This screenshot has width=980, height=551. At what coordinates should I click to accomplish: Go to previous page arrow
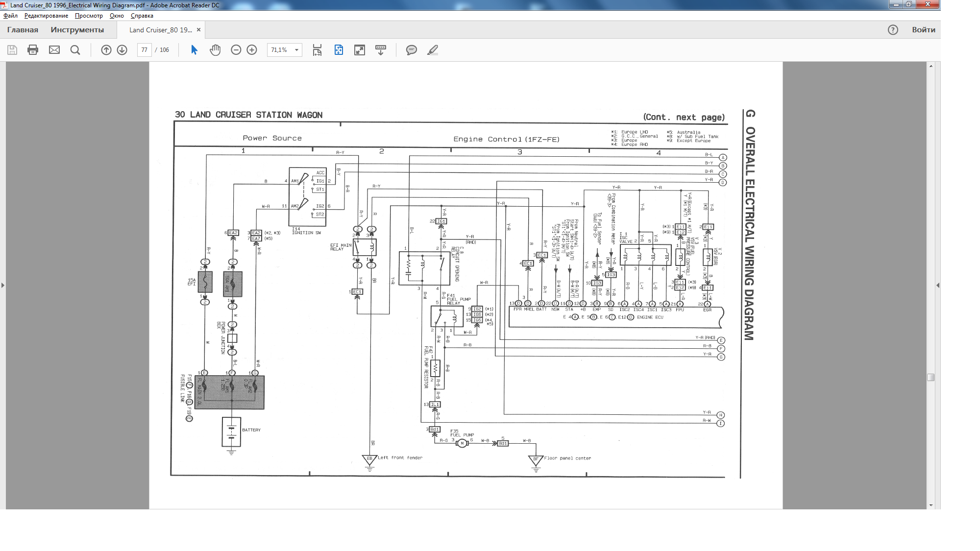point(106,50)
